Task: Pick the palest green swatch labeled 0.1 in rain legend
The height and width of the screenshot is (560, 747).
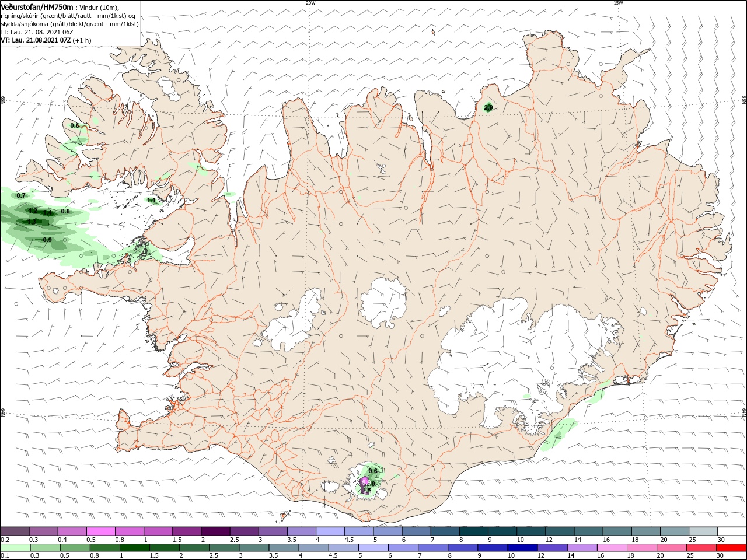Action: 15,548
